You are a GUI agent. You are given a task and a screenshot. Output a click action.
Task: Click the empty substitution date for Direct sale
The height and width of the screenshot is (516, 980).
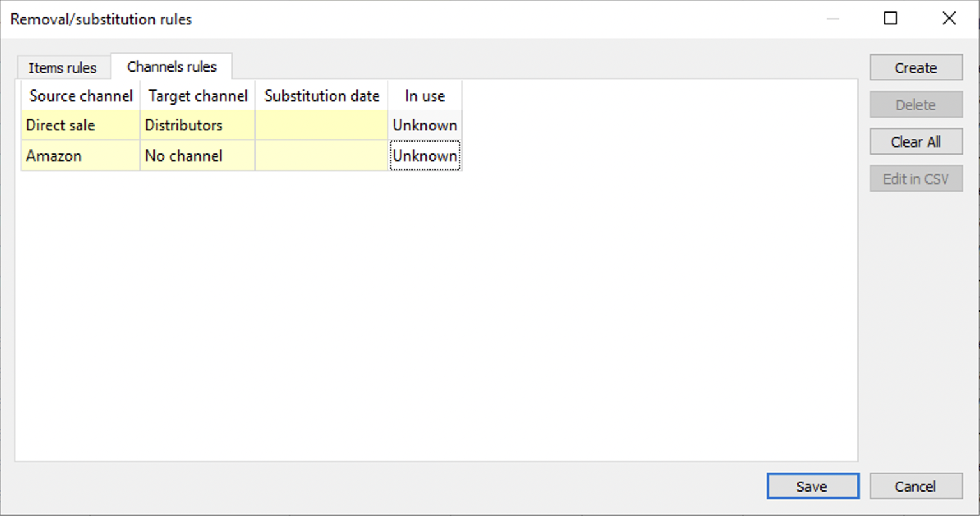tap(321, 125)
